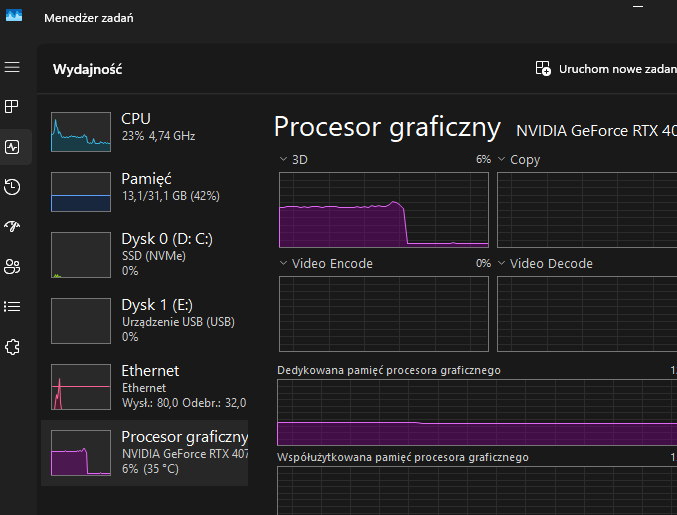Open the App history page icon
The image size is (677, 515).
(x=12, y=186)
